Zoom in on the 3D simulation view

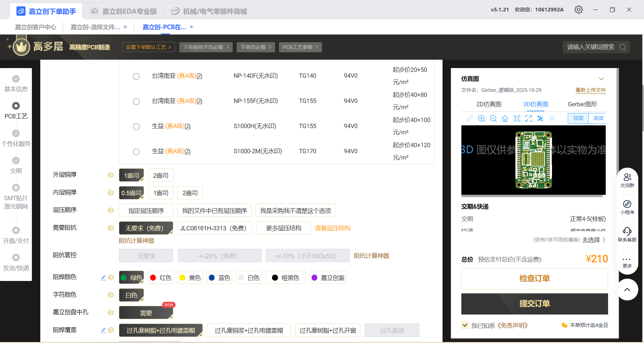481,118
